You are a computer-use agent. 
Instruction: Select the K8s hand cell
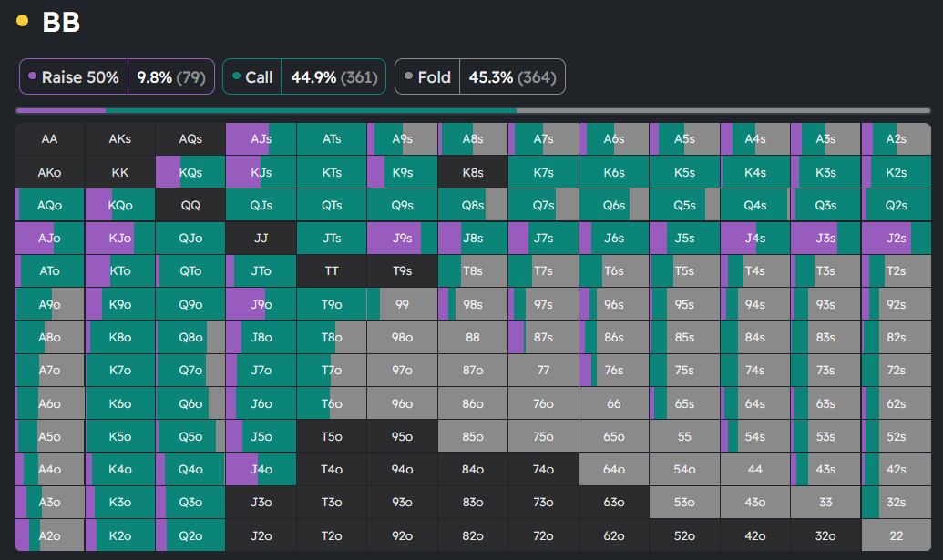pos(472,172)
